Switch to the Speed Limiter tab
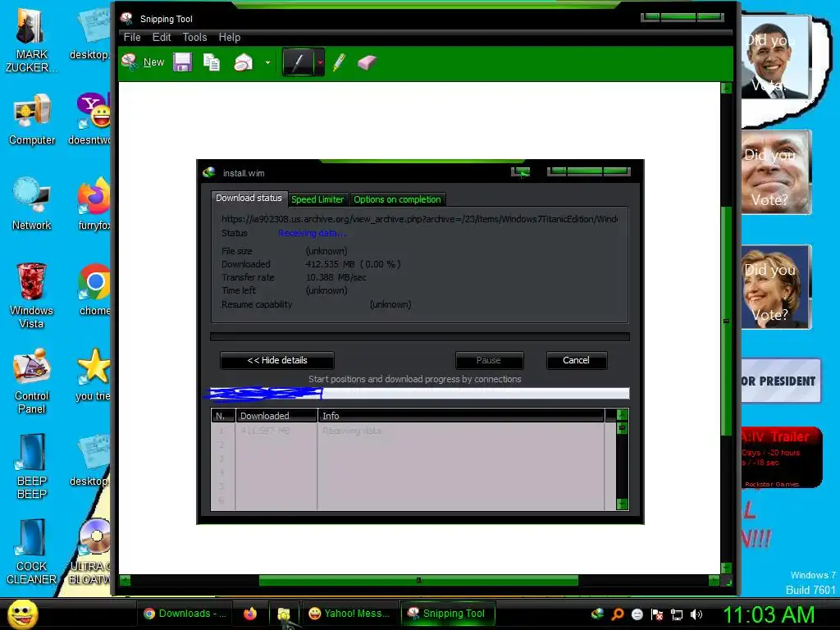Viewport: 840px width, 630px height. click(317, 199)
